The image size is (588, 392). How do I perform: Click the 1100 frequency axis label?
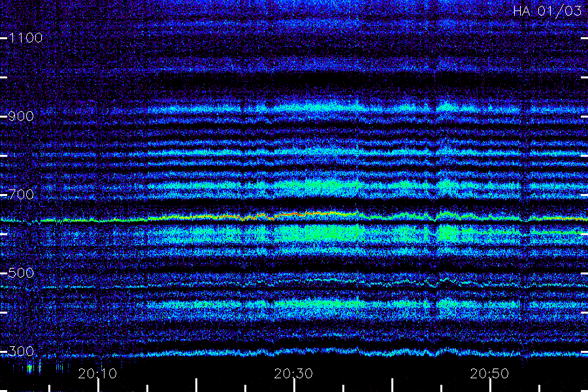[x=25, y=38]
